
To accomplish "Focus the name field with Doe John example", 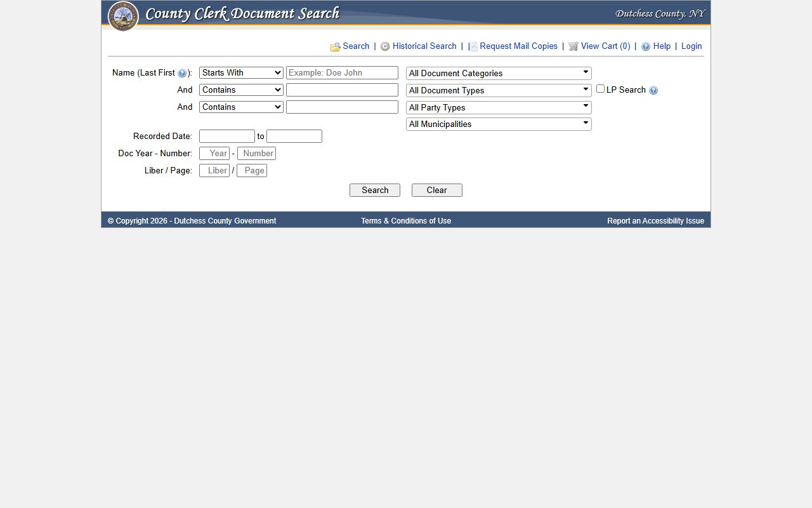I will pyautogui.click(x=342, y=72).
